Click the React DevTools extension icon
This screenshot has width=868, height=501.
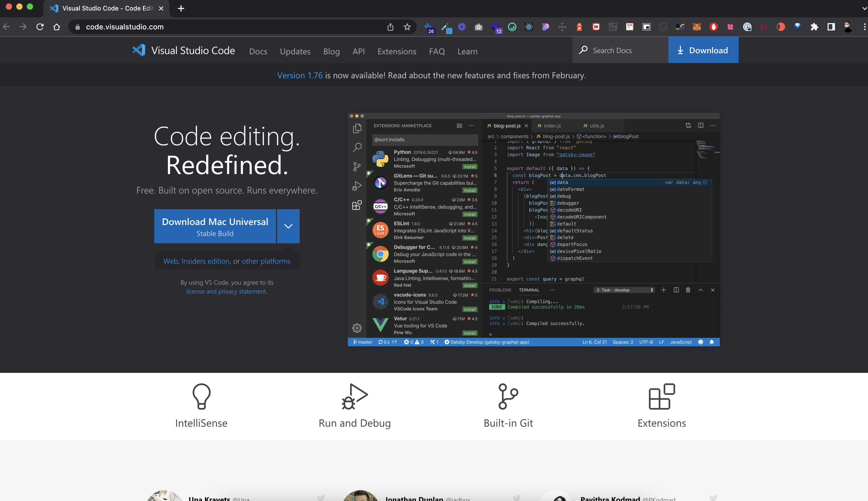tap(529, 27)
